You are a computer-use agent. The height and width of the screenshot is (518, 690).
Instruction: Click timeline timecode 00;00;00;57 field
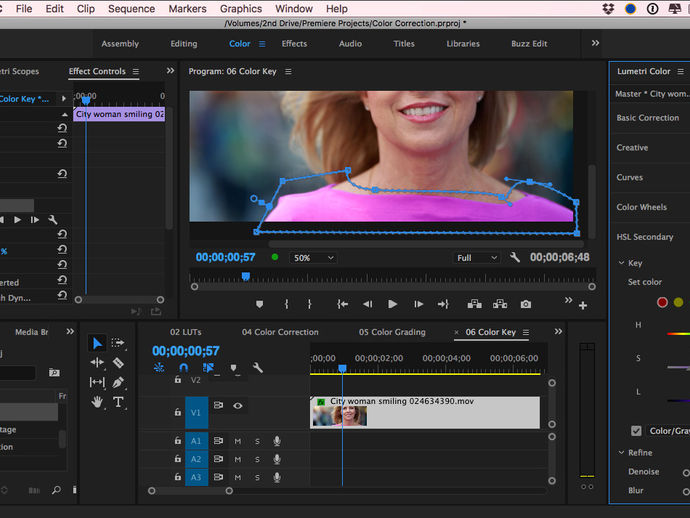click(186, 351)
